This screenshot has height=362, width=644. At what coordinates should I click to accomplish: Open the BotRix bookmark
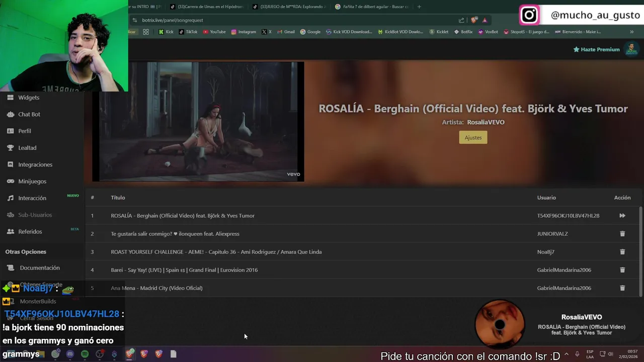[x=463, y=32]
